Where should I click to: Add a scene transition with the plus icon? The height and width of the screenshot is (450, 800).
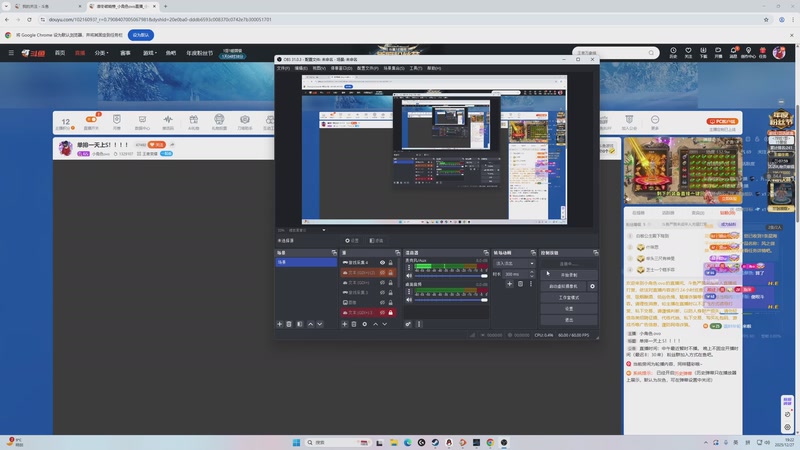point(509,284)
